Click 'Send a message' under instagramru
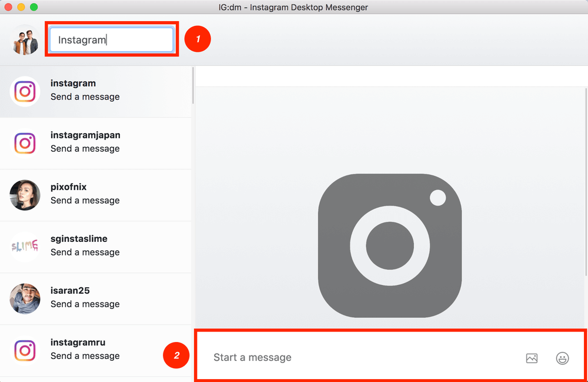588x382 pixels. (85, 356)
